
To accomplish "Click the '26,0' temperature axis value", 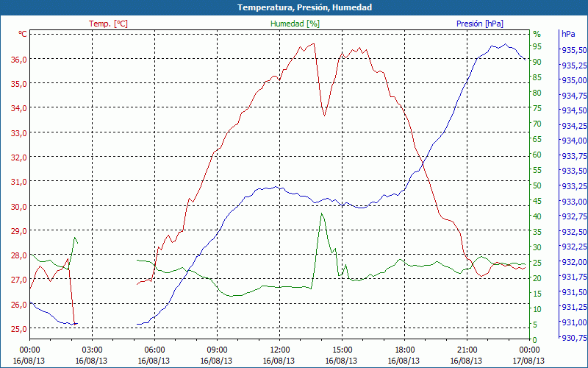I will (x=20, y=305).
